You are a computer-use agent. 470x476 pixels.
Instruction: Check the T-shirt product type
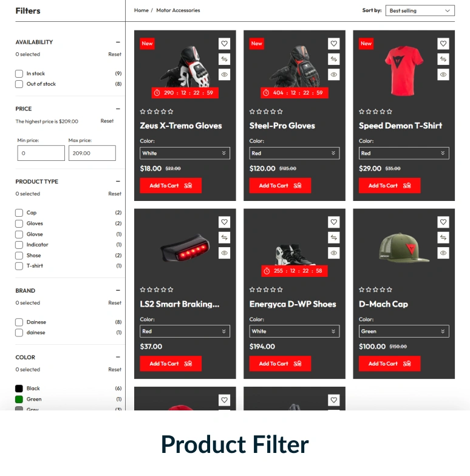[19, 266]
